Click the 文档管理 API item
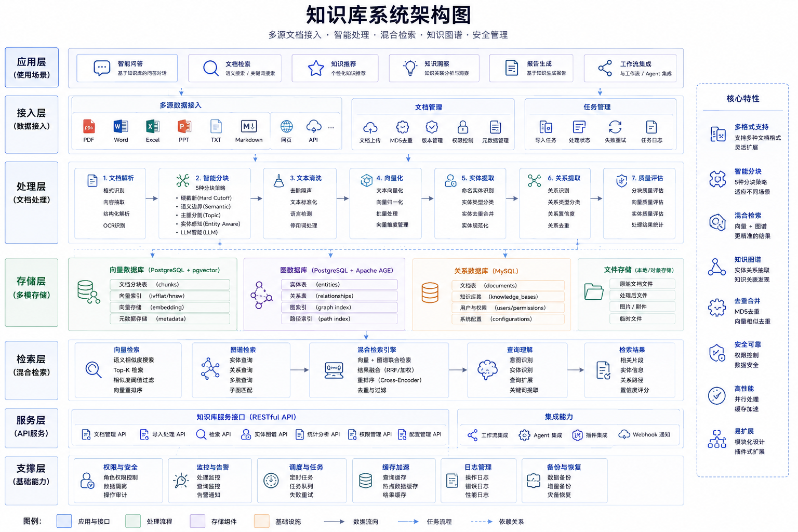 tap(104, 434)
